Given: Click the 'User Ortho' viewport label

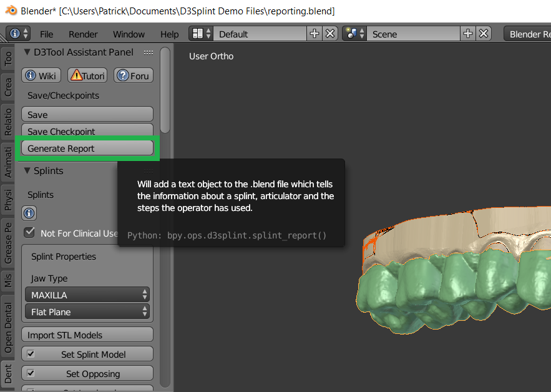Looking at the screenshot, I should (211, 56).
